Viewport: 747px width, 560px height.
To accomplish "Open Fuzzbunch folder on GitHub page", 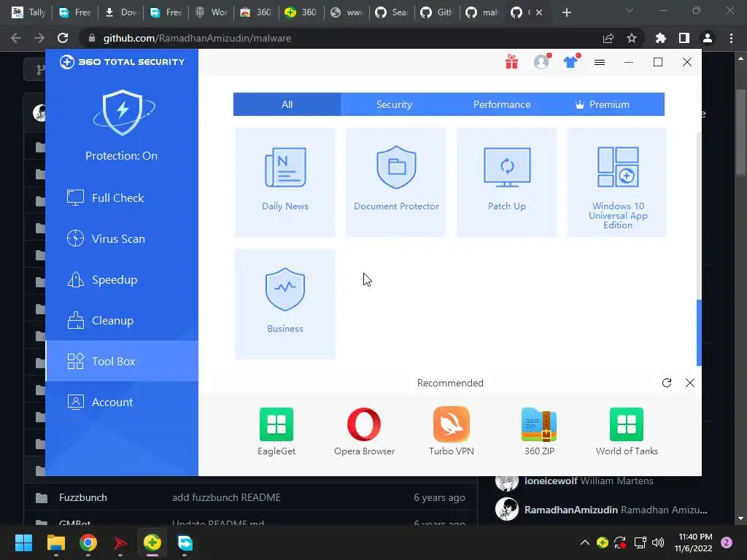I will (83, 497).
